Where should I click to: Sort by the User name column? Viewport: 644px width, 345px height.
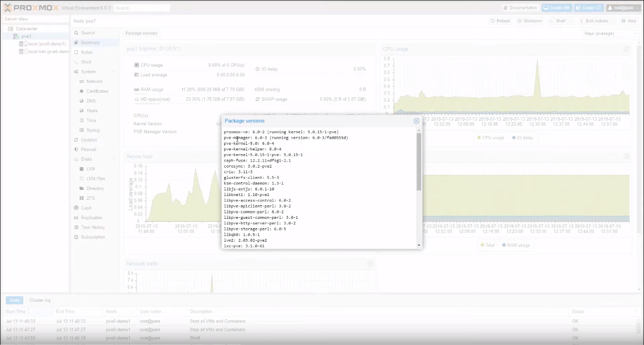tap(161, 311)
